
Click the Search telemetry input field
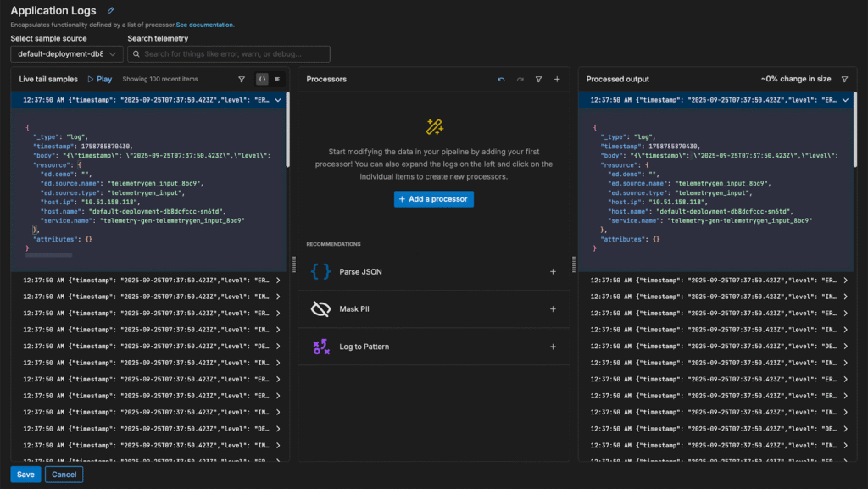(229, 54)
